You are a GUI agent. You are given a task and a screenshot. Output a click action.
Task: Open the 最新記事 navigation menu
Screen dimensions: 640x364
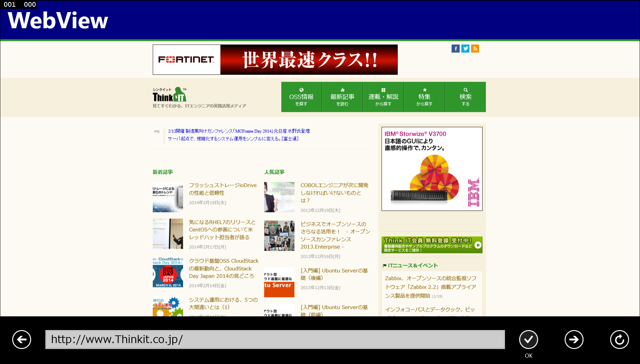click(342, 97)
